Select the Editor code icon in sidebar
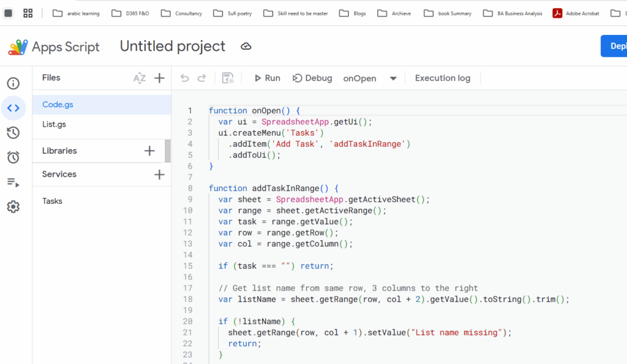 point(13,108)
